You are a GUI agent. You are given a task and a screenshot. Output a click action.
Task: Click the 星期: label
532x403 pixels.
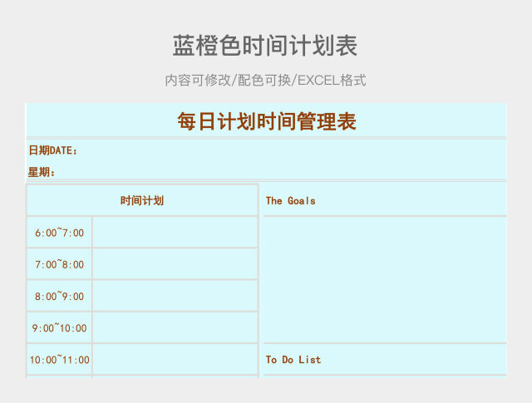[42, 172]
